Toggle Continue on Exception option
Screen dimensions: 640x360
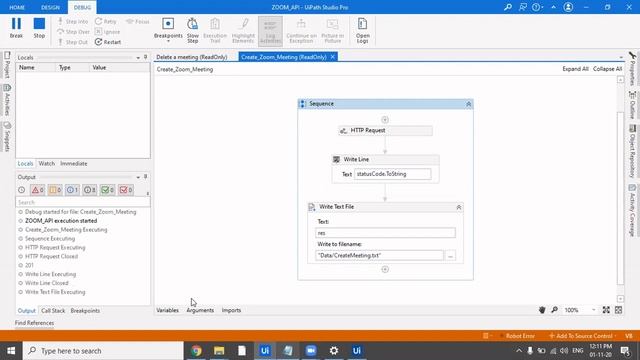(301, 30)
